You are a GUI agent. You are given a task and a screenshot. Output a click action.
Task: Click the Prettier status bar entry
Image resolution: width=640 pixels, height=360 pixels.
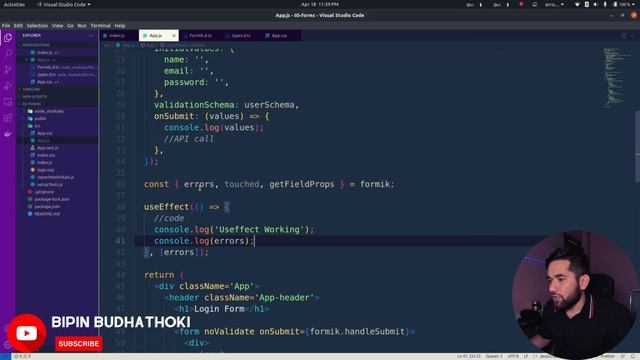coord(607,356)
